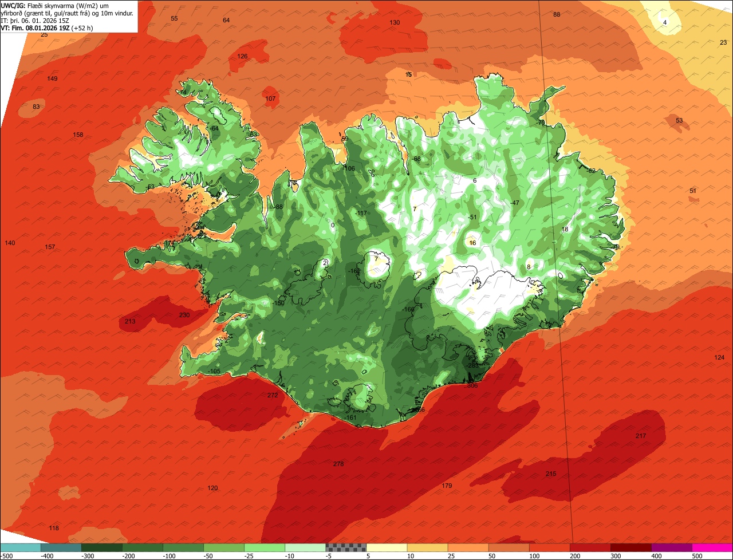Click the ocean value 230

tap(184, 315)
